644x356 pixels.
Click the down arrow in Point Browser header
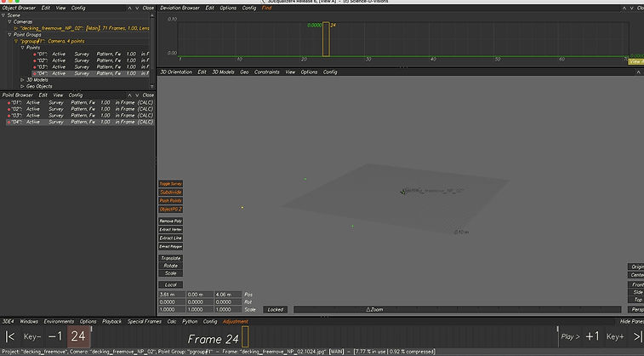tap(137, 95)
